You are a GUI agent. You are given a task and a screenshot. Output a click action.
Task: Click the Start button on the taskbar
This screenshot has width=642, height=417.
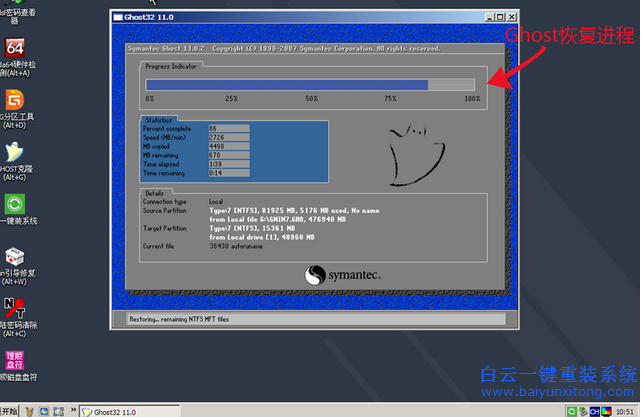coord(10,410)
